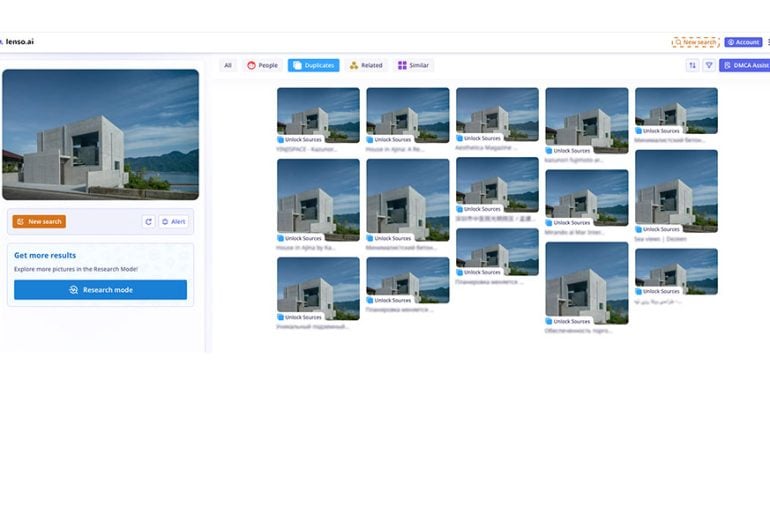Open the YINJISPACE result thumbnail
This screenshot has width=770, height=515.
tap(318, 115)
